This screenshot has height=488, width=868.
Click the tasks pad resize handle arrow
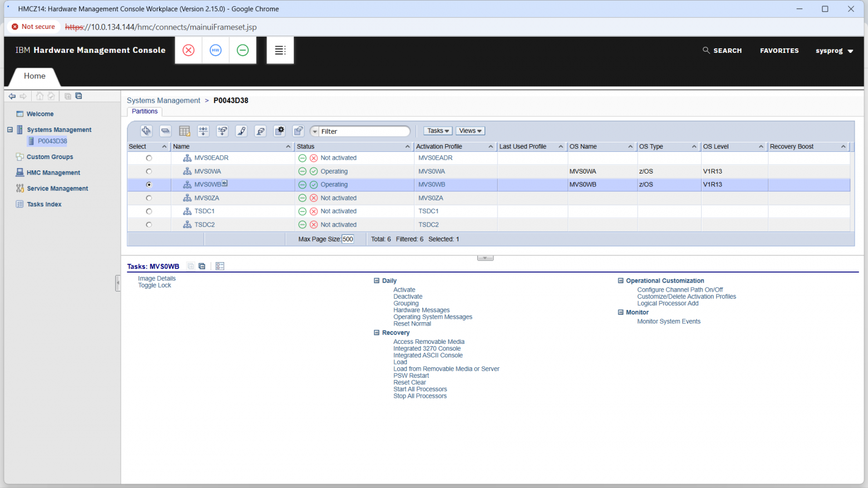485,258
